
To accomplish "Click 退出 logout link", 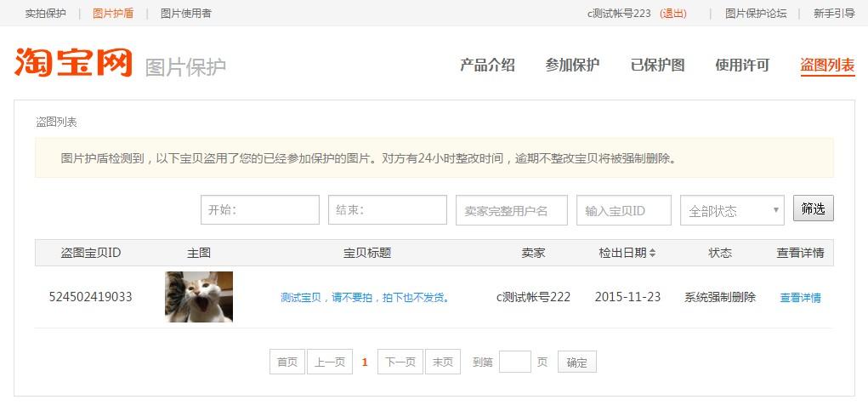I will [672, 14].
